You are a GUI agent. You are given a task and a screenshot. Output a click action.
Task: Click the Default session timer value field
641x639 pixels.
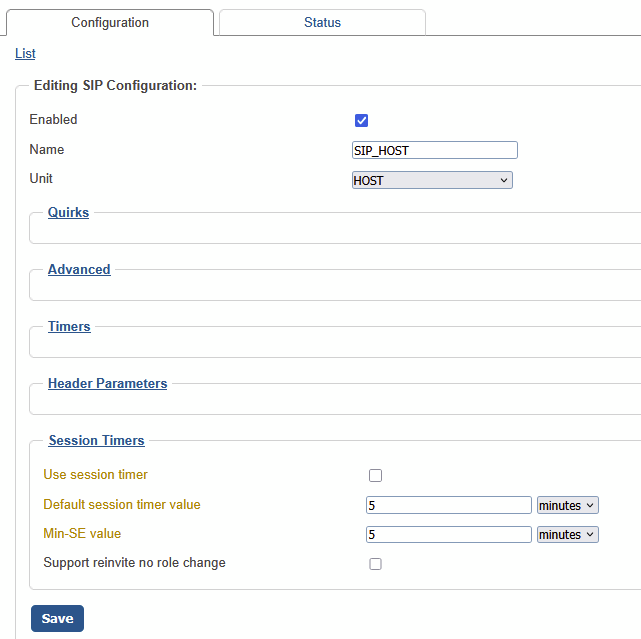point(449,505)
